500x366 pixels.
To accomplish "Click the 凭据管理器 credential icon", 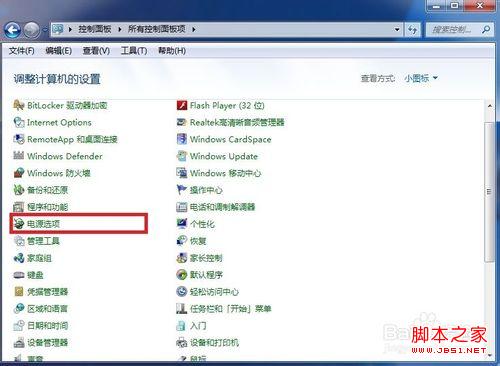I will tap(19, 292).
